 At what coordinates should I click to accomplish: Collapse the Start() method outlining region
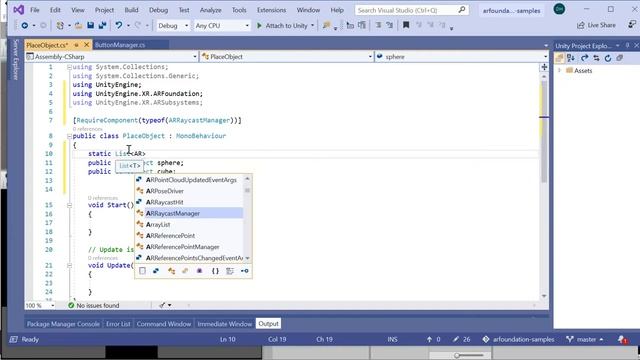tap(69, 205)
